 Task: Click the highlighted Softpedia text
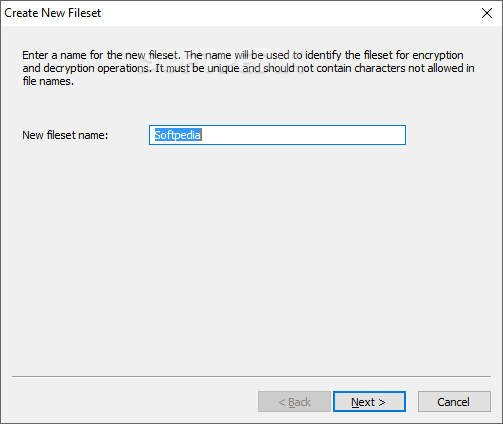(x=178, y=135)
